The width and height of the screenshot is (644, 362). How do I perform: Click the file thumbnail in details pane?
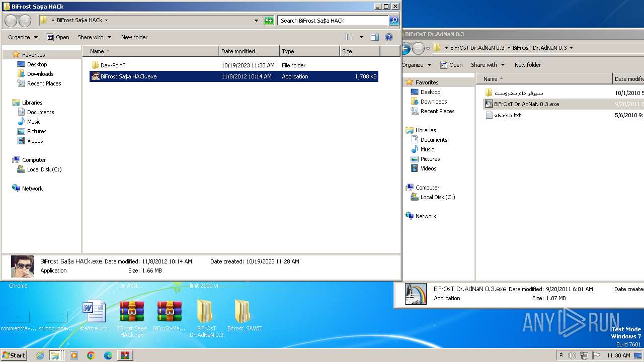[x=22, y=266]
